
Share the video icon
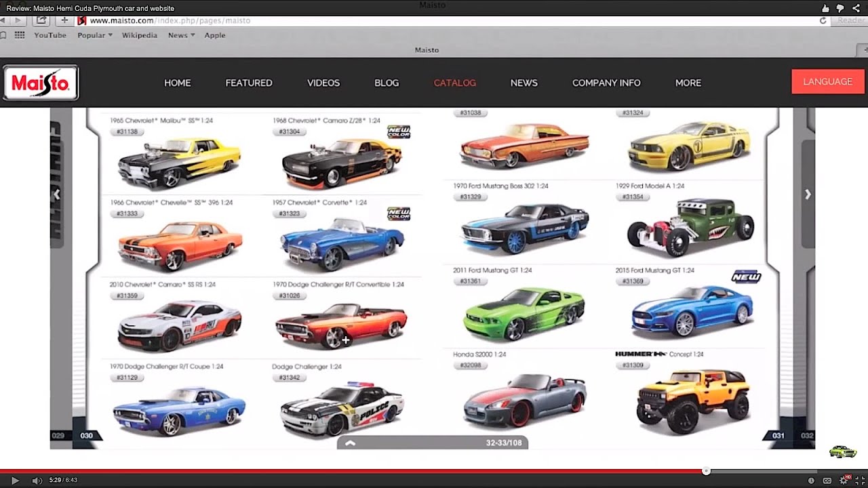[x=855, y=8]
